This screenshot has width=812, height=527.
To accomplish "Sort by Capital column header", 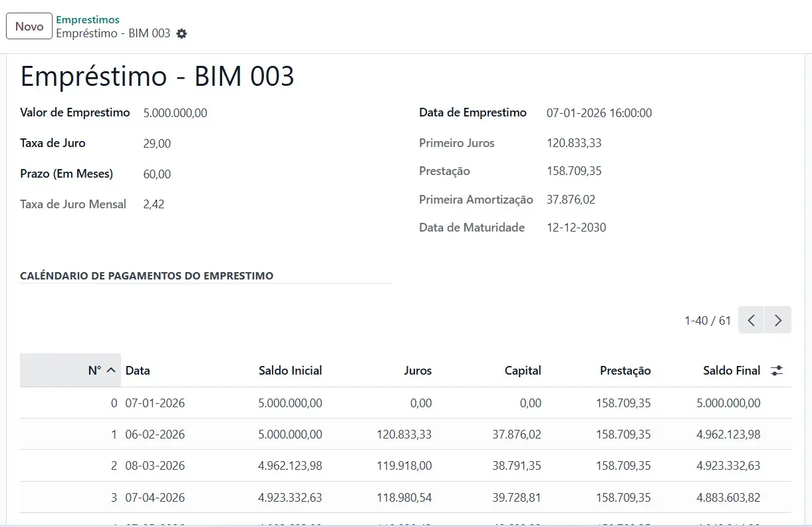I will click(x=523, y=371).
